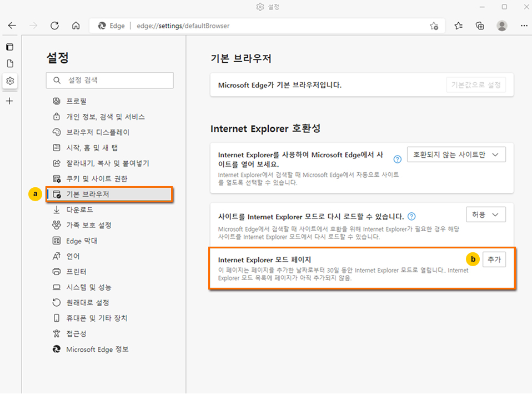Refresh the current settings page
Viewport: 532px width, 394px height.
click(54, 26)
